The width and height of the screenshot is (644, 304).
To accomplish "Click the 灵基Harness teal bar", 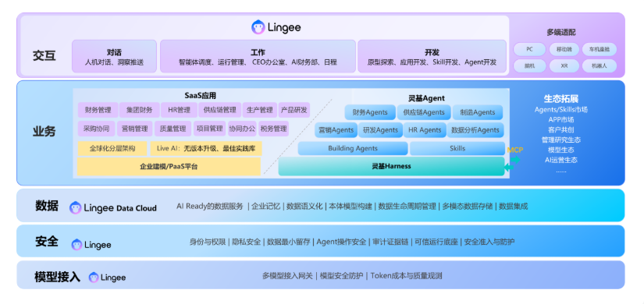I will (x=391, y=166).
